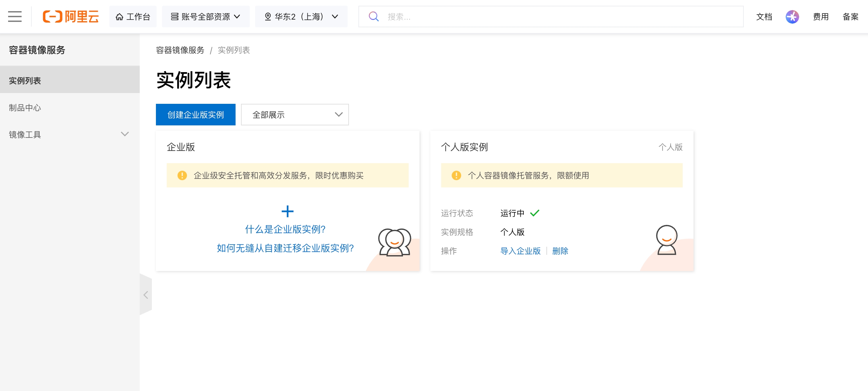Open the 全部展示 filter dropdown

tap(294, 115)
